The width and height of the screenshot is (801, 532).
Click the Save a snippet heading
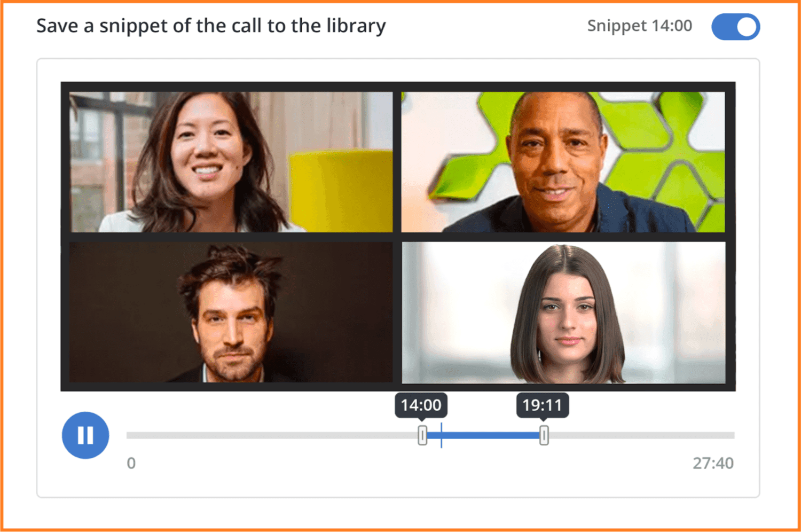point(211,26)
